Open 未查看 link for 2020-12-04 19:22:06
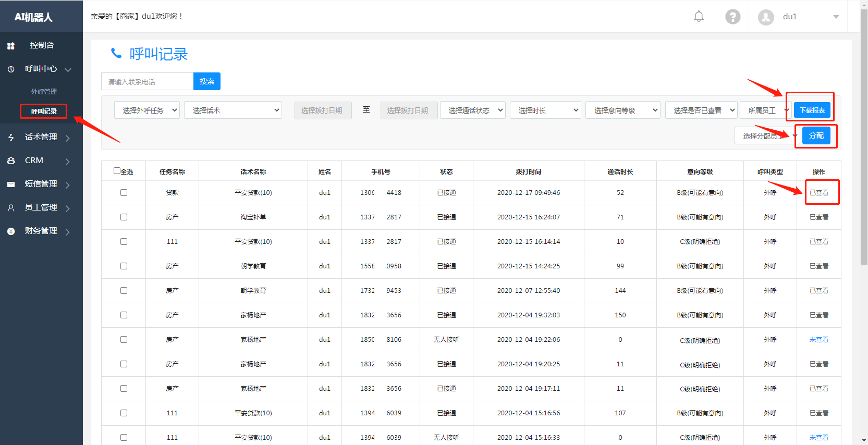Screen dimensions: 868x445 coord(819,340)
